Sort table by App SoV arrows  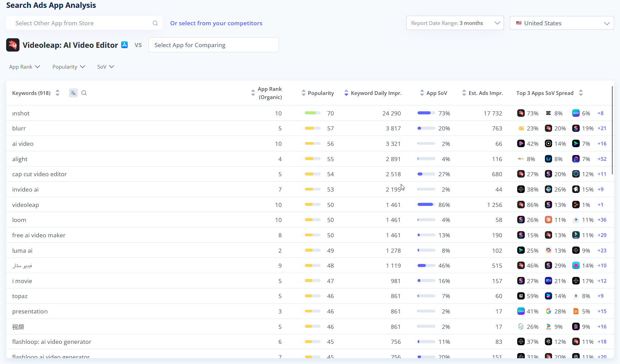pos(422,93)
